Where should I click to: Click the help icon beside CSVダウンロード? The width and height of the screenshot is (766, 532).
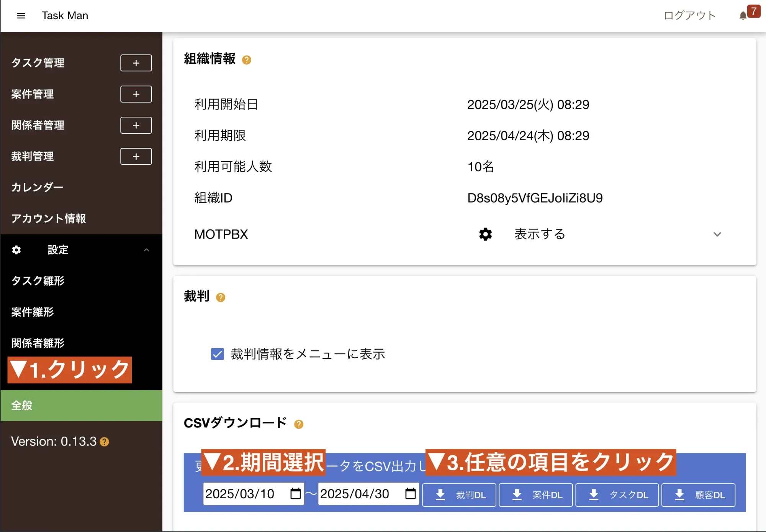[x=299, y=424]
